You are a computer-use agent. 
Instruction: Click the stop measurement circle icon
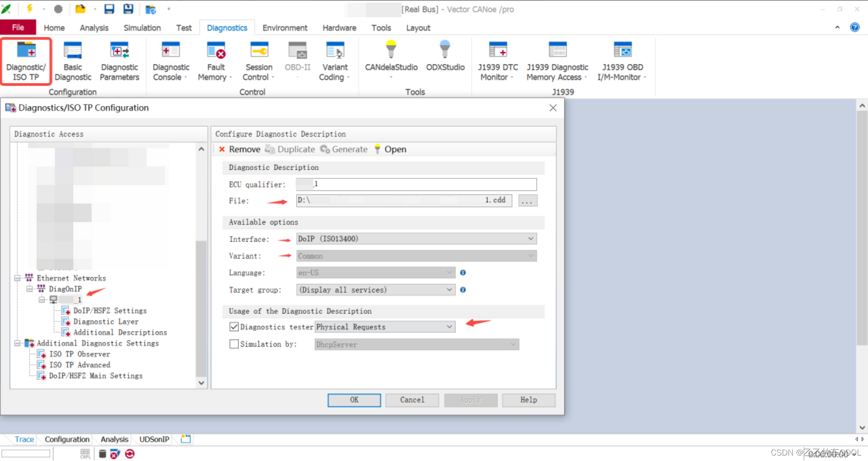point(58,9)
